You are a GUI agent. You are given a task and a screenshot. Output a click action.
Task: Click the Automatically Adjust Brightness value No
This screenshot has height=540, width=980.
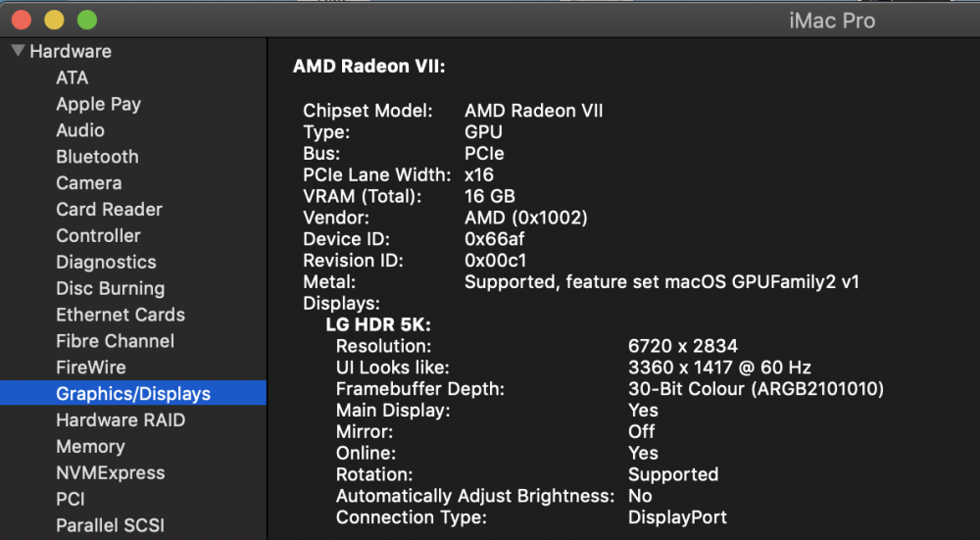[640, 496]
